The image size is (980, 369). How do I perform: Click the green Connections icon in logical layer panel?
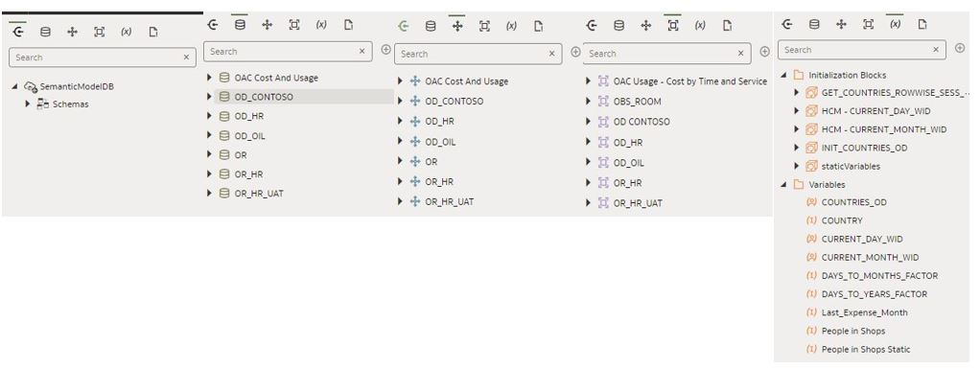pos(404,26)
